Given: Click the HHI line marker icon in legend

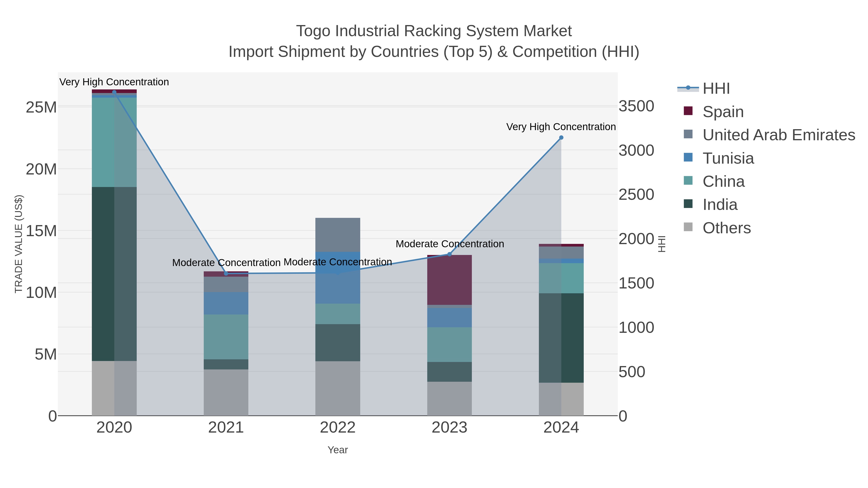Looking at the screenshot, I should tap(688, 88).
